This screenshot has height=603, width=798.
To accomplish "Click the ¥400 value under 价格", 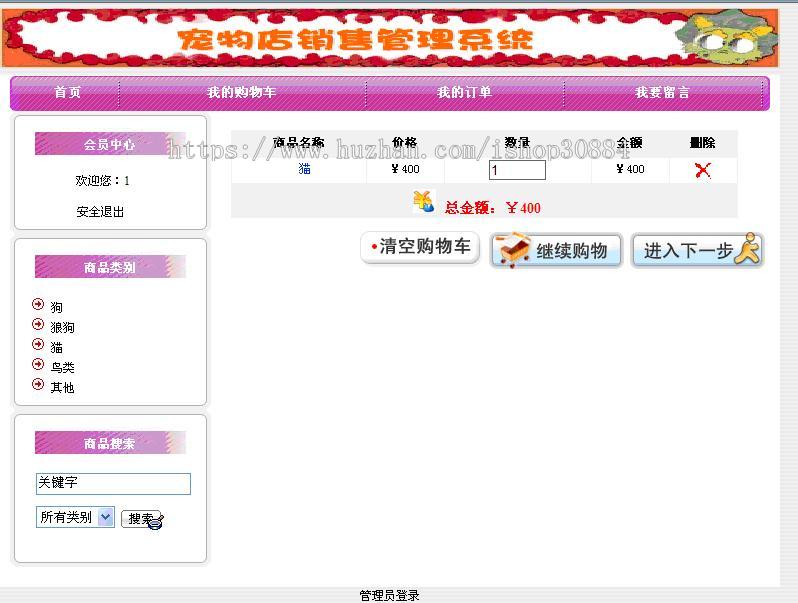I will 406,169.
